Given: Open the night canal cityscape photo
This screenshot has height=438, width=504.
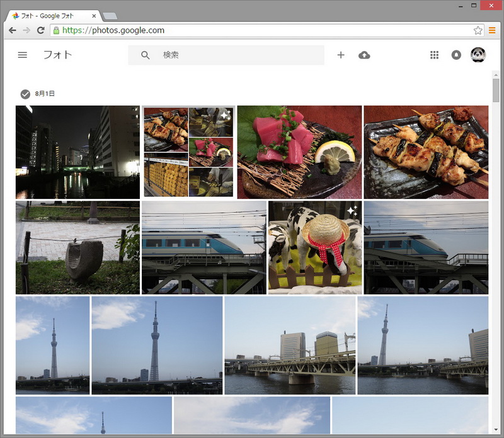Looking at the screenshot, I should [77, 152].
